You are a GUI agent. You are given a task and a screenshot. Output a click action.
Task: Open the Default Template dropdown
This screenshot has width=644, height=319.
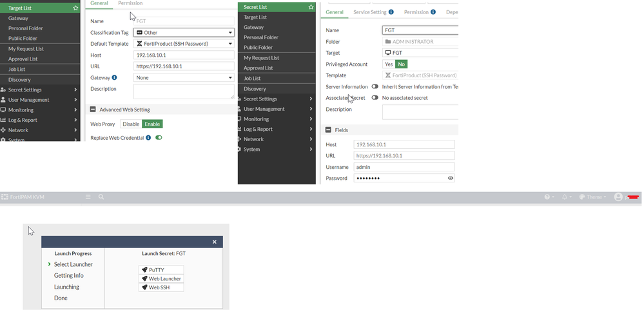pyautogui.click(x=184, y=44)
